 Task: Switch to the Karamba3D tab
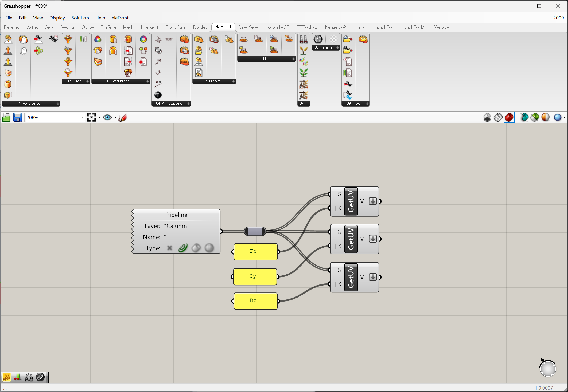click(x=278, y=27)
